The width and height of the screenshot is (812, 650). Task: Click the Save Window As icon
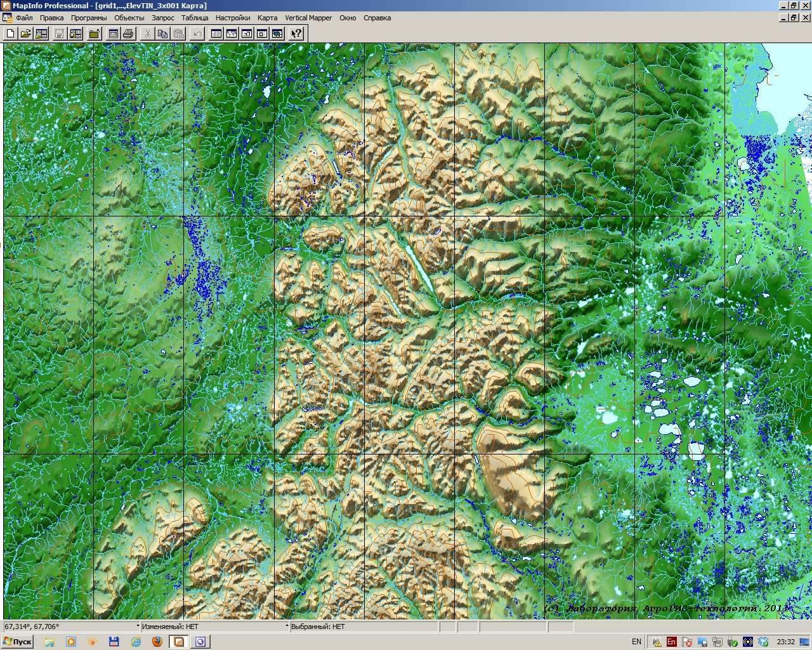pyautogui.click(x=113, y=34)
